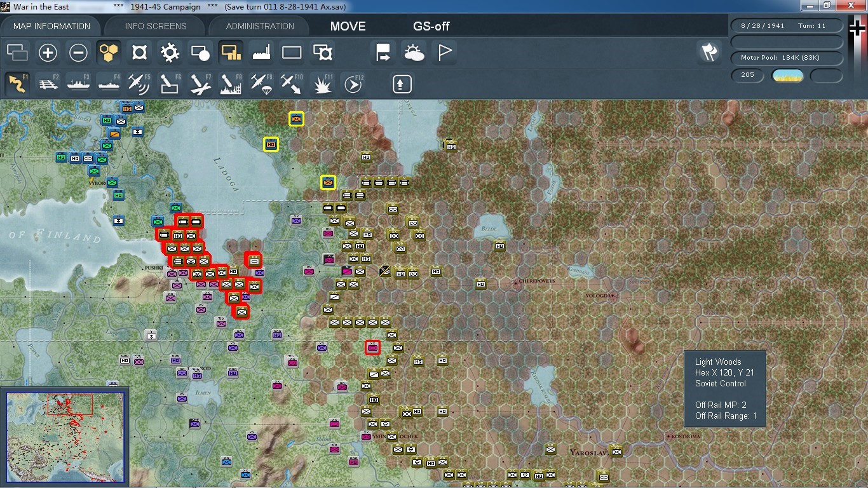Select the F5 air recon mode icon
Image resolution: width=868 pixels, height=488 pixels.
tap(139, 84)
